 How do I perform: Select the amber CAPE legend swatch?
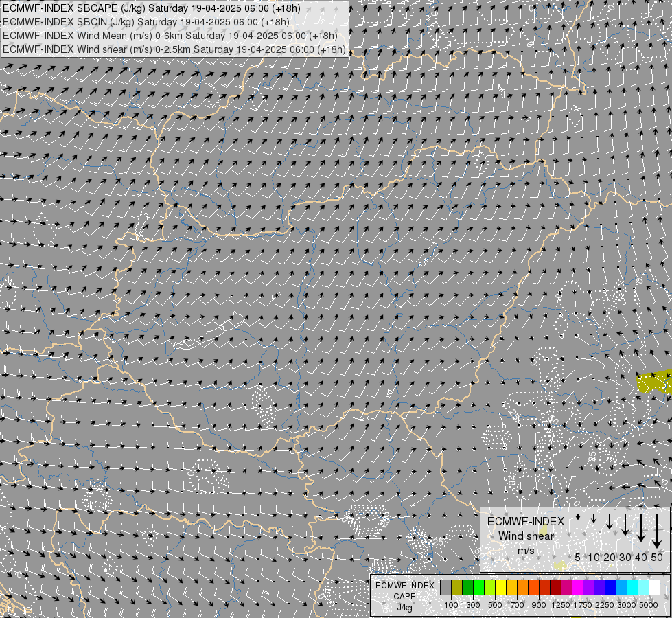[x=511, y=587]
